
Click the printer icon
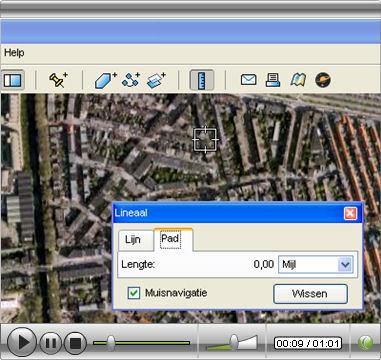click(x=273, y=80)
